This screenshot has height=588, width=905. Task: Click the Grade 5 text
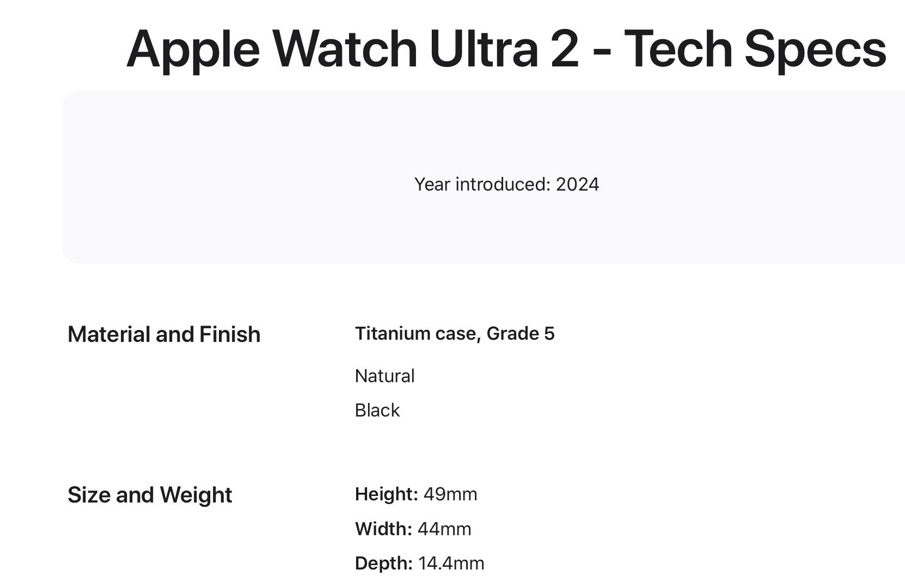(521, 334)
